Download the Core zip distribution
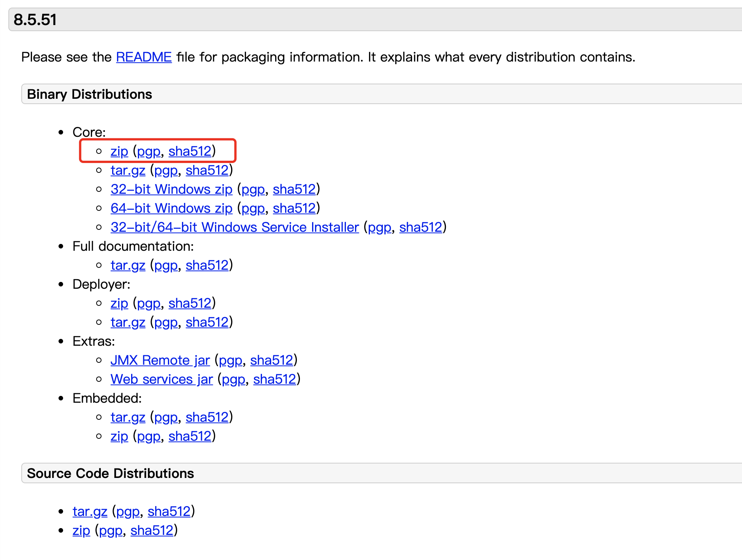Viewport: 742px width, 560px height. tap(119, 151)
